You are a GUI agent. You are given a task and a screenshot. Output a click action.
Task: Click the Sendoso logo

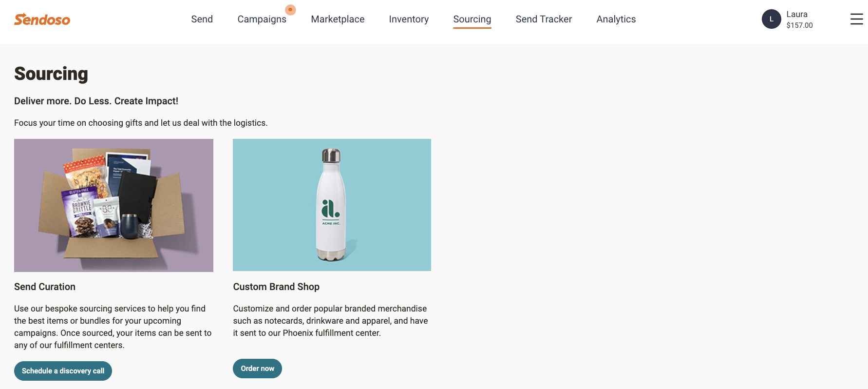(x=42, y=19)
